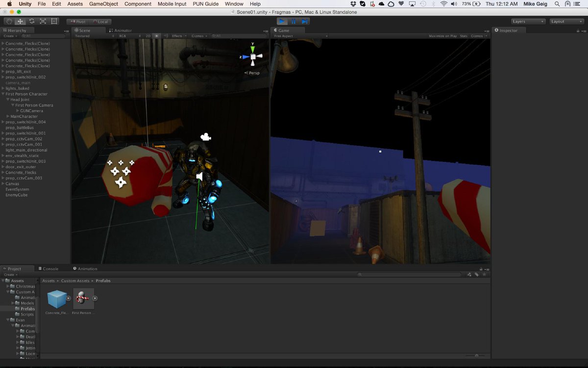Search by type icon in Project panel
Image resolution: width=588 pixels, height=368 pixels.
[469, 275]
